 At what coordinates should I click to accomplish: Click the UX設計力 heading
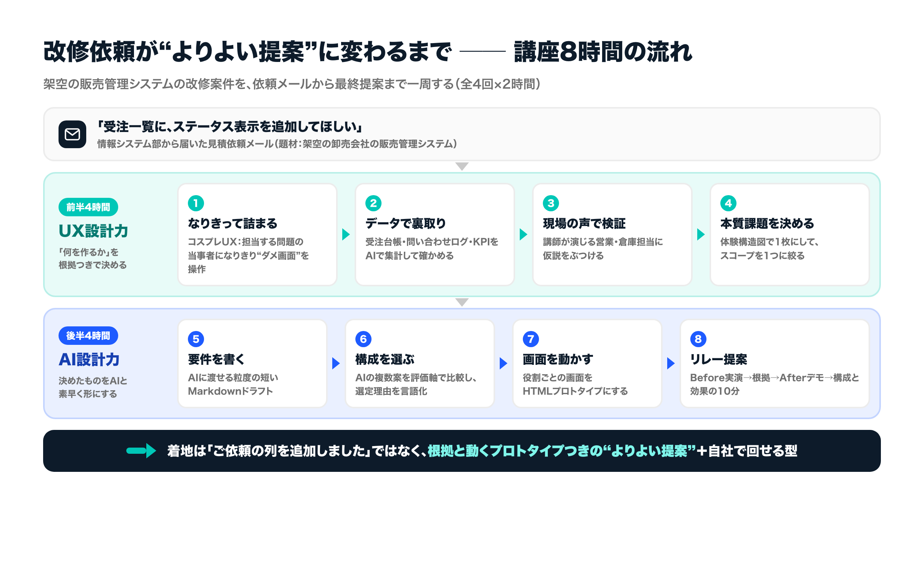(x=93, y=231)
